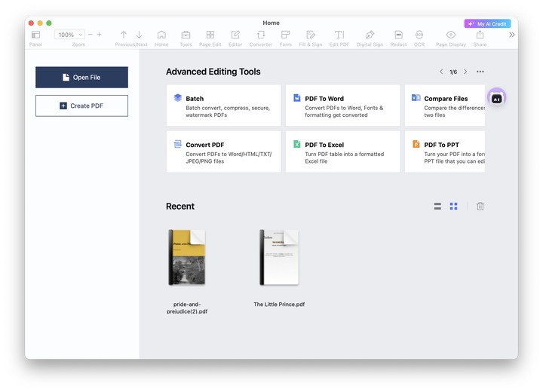Select the Page Edit tool

tap(210, 35)
